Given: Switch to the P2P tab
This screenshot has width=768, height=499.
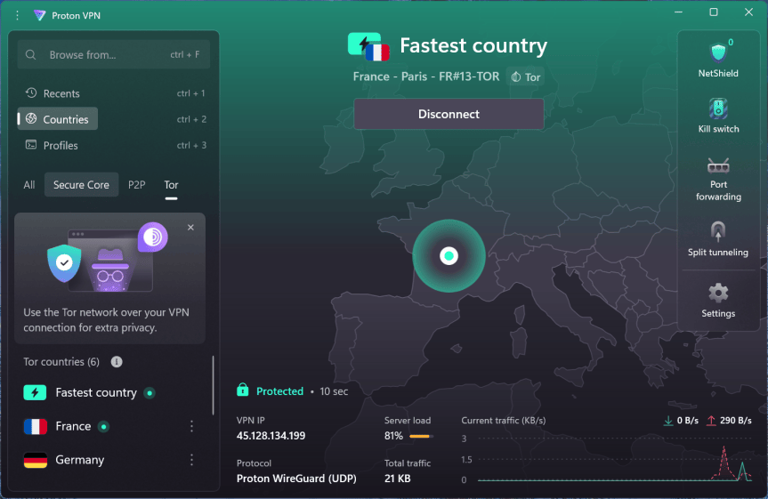Looking at the screenshot, I should (137, 185).
